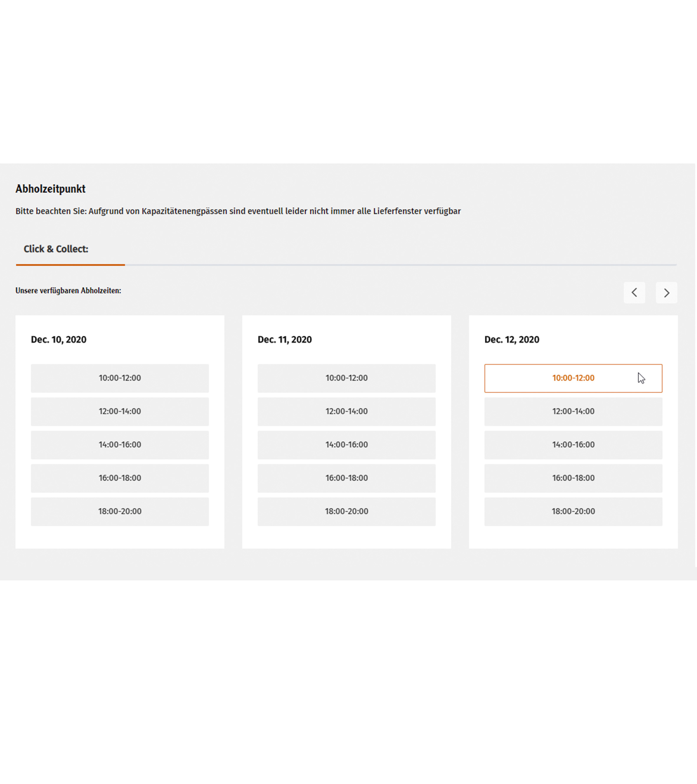Select 10:00-12:00 slot on Dec. 10, 2020
The height and width of the screenshot is (784, 697).
120,378
